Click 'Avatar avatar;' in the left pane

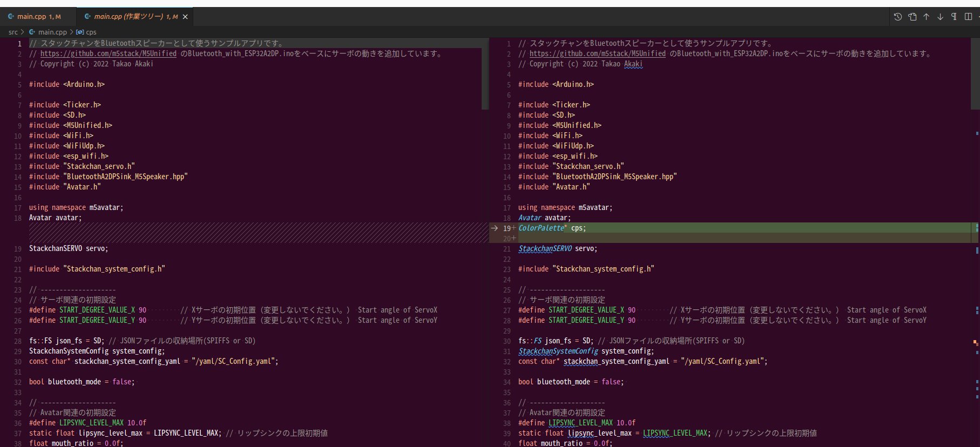56,218
